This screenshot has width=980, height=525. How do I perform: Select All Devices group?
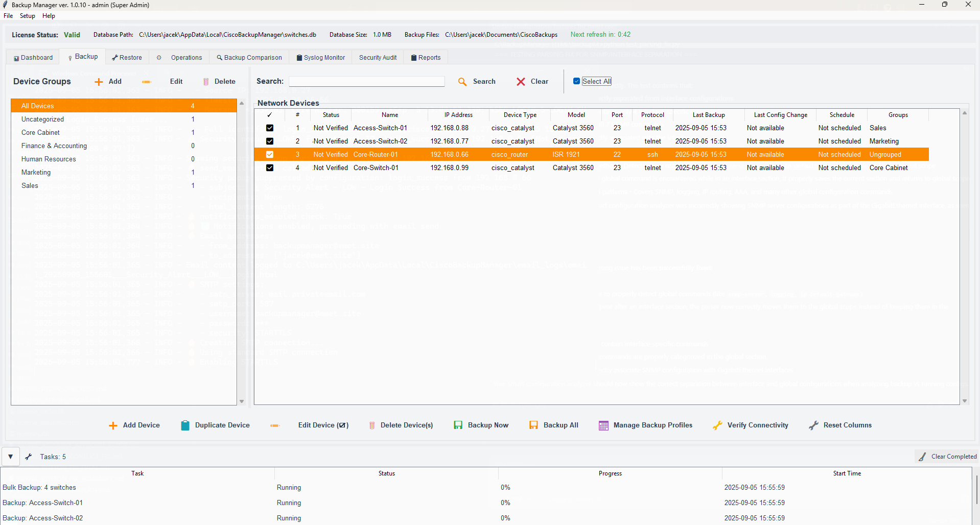click(x=124, y=106)
